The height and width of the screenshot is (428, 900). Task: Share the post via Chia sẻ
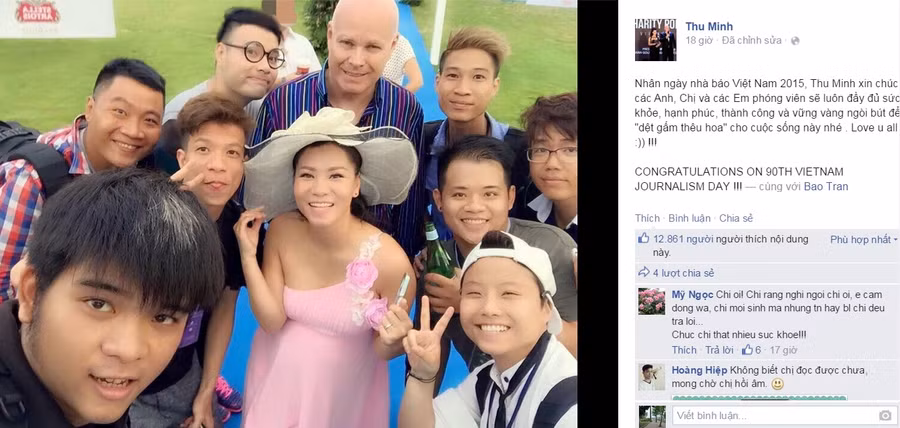coord(736,218)
